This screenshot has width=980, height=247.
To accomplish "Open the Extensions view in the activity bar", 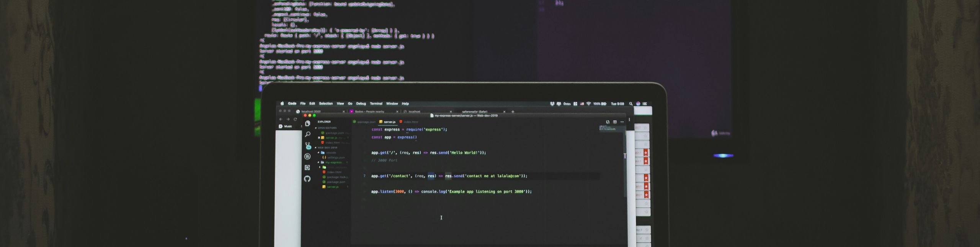I will point(307,168).
